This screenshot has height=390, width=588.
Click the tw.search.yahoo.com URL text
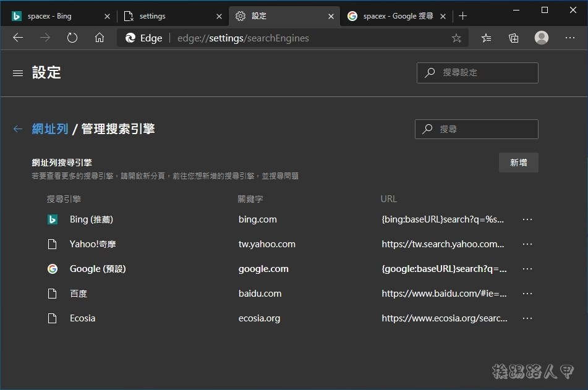coord(443,244)
